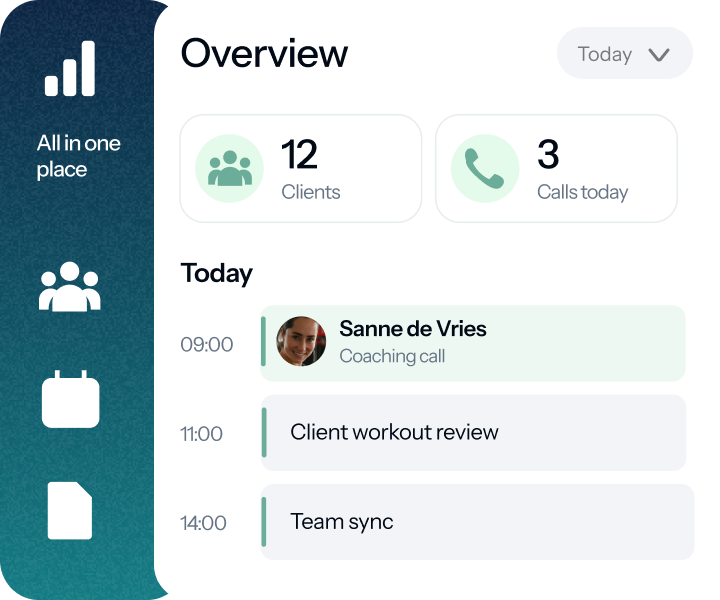The image size is (720, 600).
Task: Click the 11:00 time label
Action: pyautogui.click(x=201, y=434)
